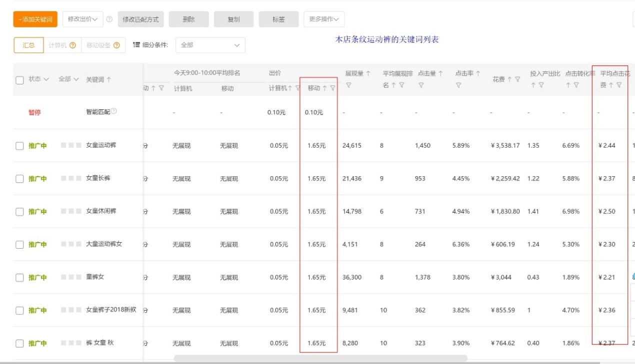This screenshot has width=635, height=364.
Task: Click the 添加关键词 button
Action: [x=35, y=19]
